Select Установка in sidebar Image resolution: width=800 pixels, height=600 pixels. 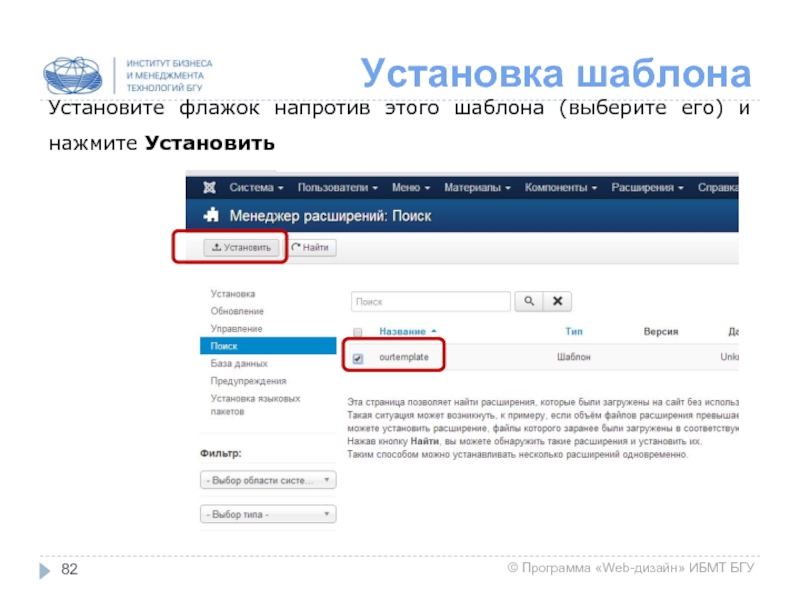point(233,294)
